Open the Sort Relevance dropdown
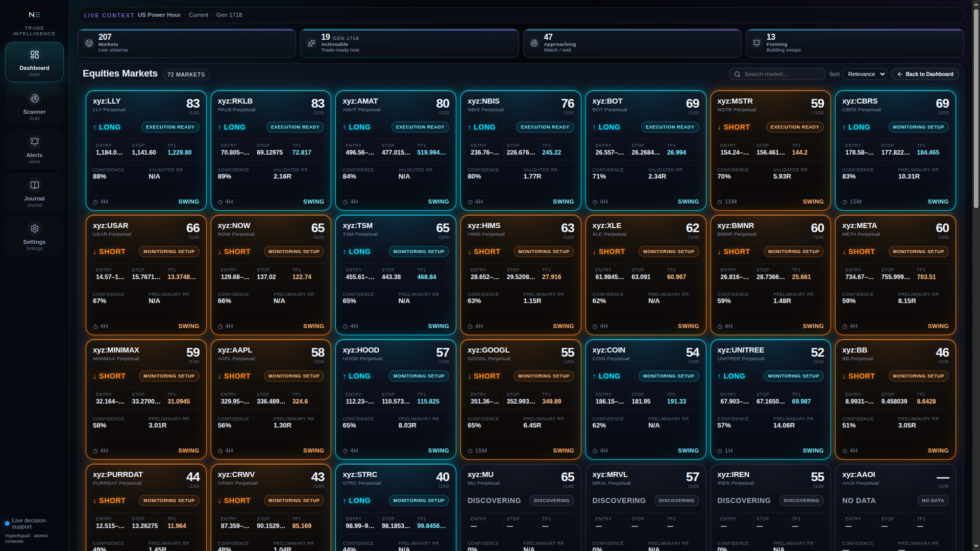The image size is (980, 551). coord(865,74)
